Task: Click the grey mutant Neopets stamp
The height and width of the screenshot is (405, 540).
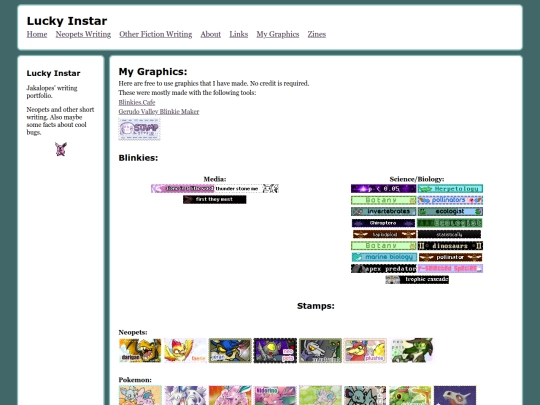Action: point(320,351)
